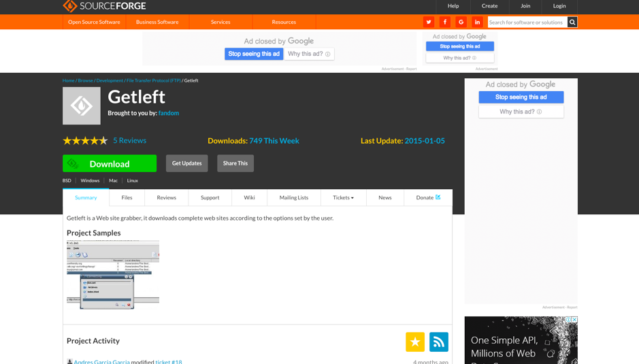The image size is (639, 364).
Task: Click the Getleft project logo icon
Action: coord(82,105)
